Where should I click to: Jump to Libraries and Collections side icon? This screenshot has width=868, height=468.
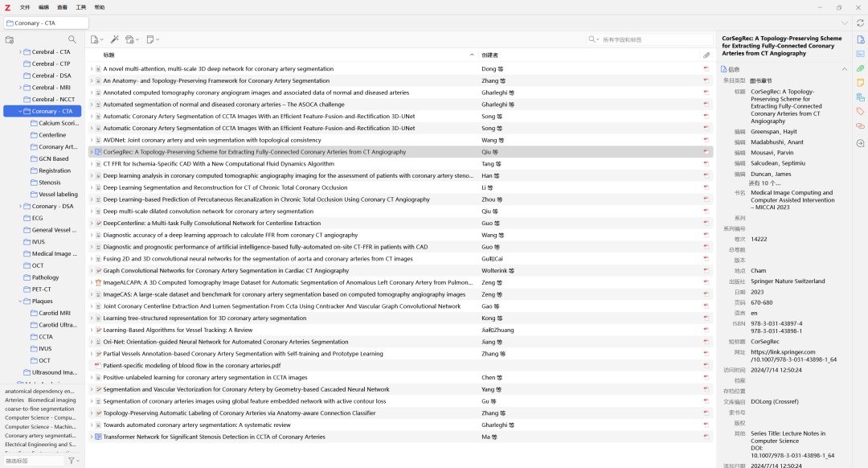[860, 97]
